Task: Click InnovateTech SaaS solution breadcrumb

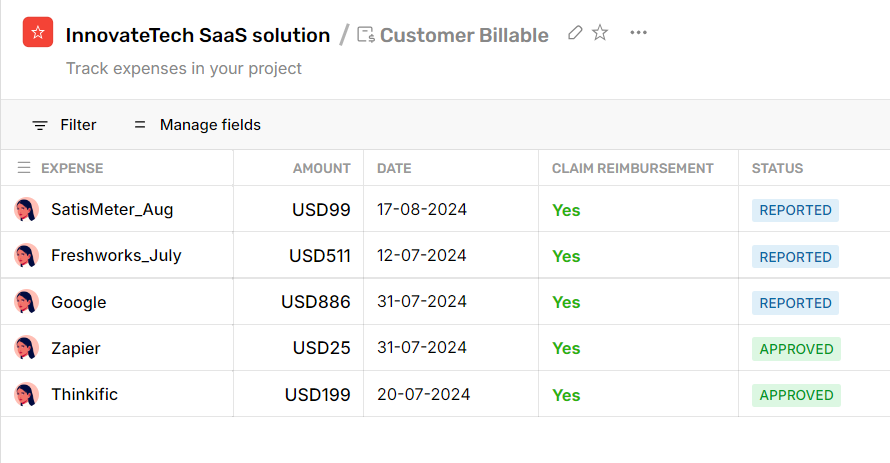Action: pyautogui.click(x=198, y=35)
